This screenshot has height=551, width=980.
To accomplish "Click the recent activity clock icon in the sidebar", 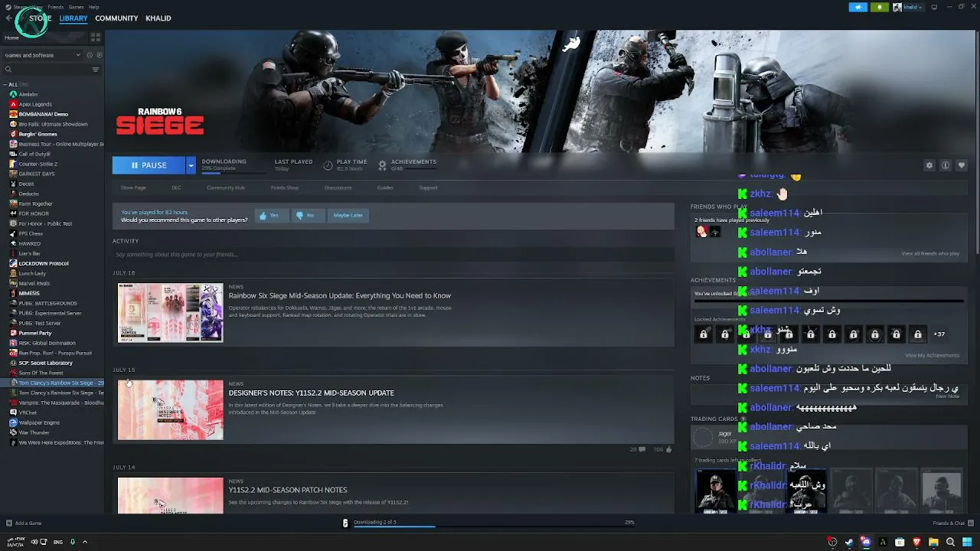I will (x=90, y=55).
